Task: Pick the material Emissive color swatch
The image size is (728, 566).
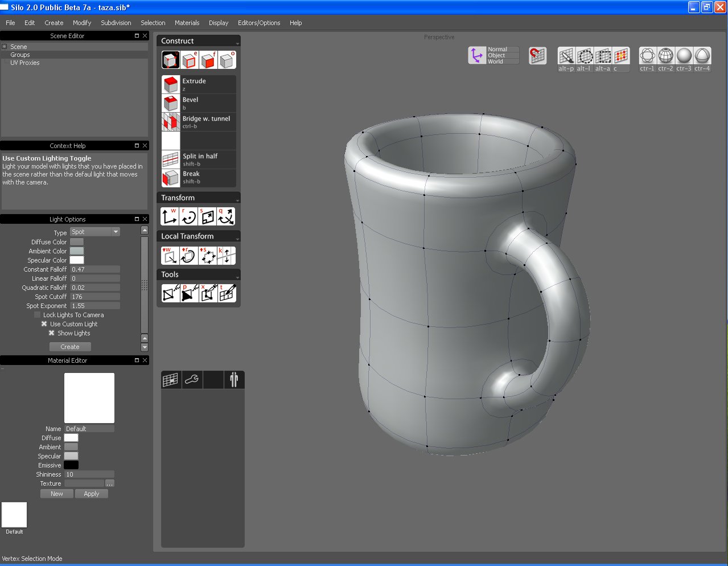Action: pos(71,465)
